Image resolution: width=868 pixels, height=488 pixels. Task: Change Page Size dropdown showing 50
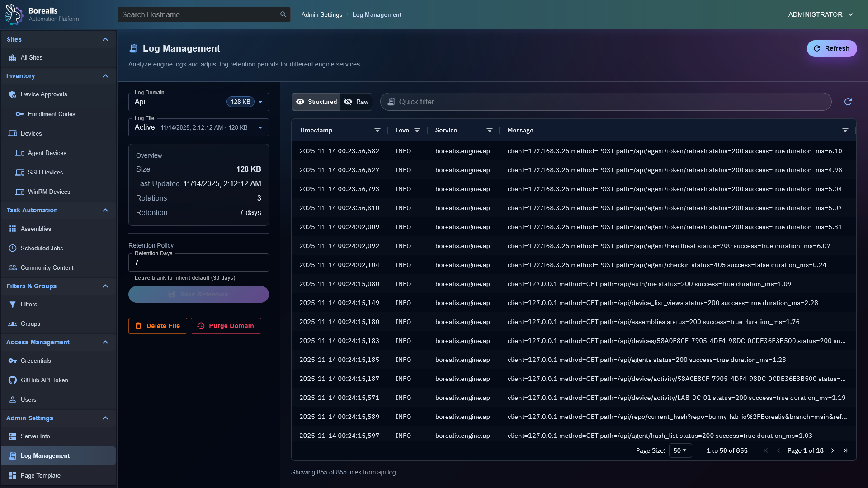pos(680,450)
